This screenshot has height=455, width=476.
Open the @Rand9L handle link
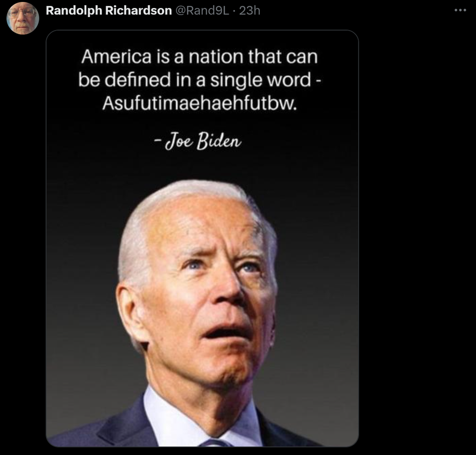tap(202, 11)
